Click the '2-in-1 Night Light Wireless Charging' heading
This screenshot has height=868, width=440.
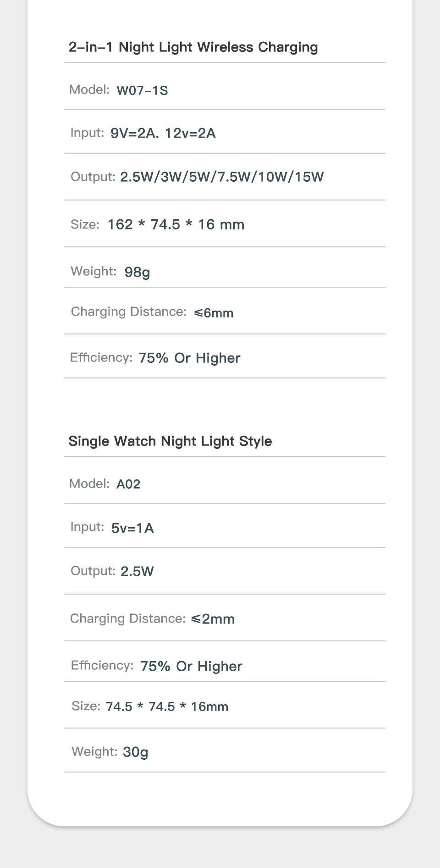(x=193, y=47)
